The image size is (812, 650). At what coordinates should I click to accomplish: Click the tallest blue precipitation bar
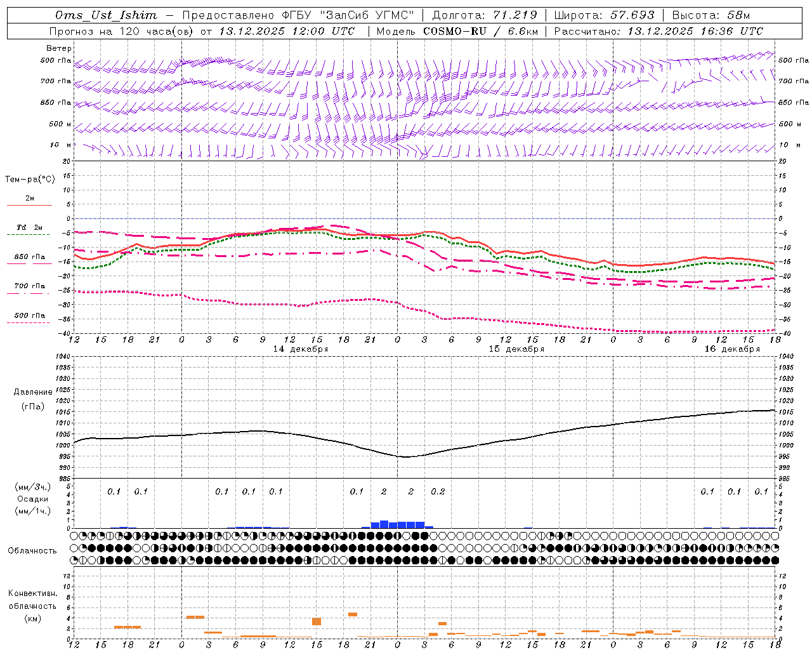coord(384,524)
